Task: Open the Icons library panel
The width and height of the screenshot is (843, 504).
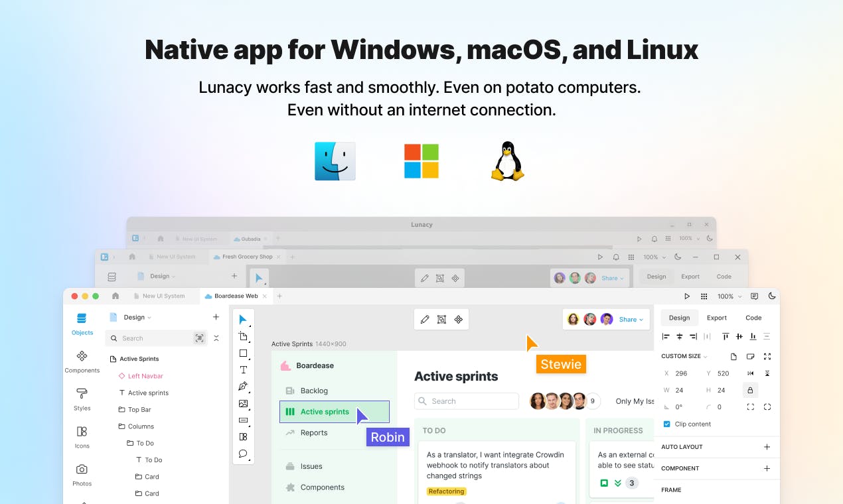Action: point(82,437)
